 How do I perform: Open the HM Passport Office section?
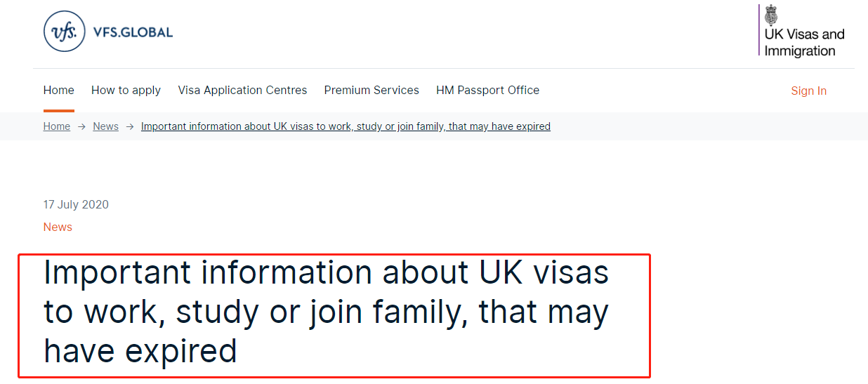[x=487, y=90]
